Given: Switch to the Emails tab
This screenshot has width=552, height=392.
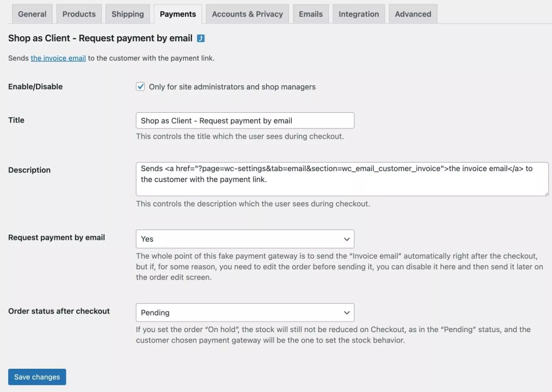Looking at the screenshot, I should (311, 14).
